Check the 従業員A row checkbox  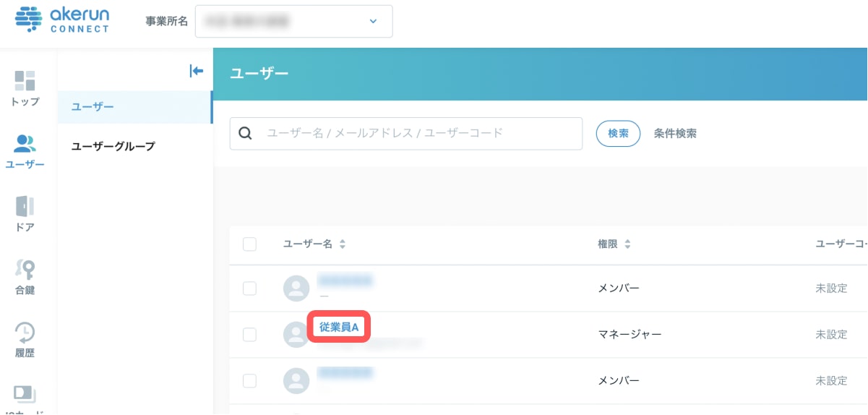click(x=250, y=334)
